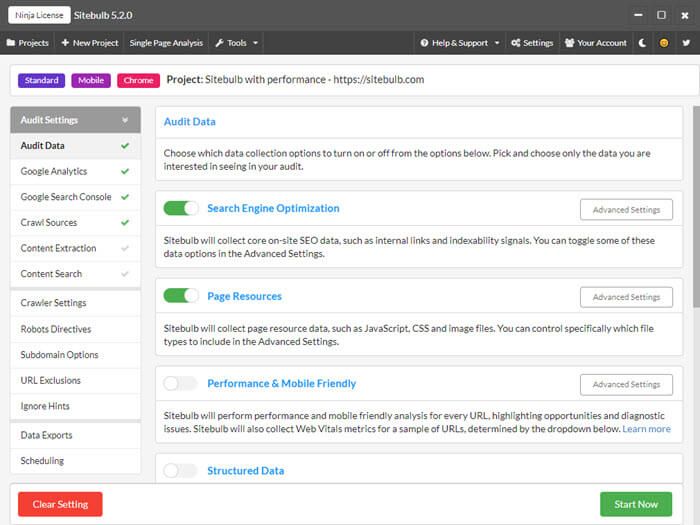Click the Projects folder icon
Screen dimensions: 700x525
tap(11, 43)
